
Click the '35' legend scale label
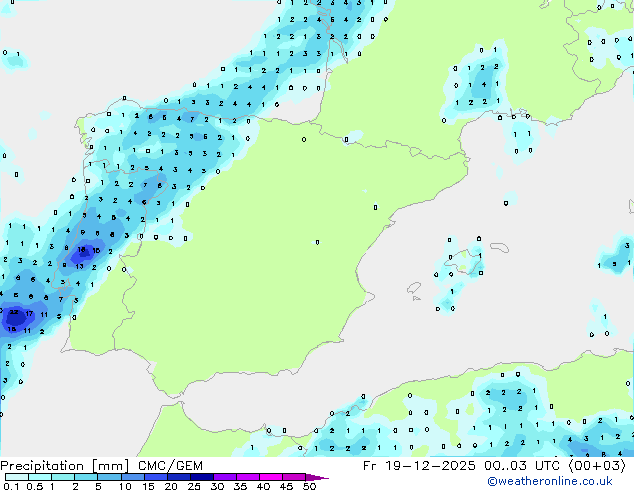[x=240, y=486]
